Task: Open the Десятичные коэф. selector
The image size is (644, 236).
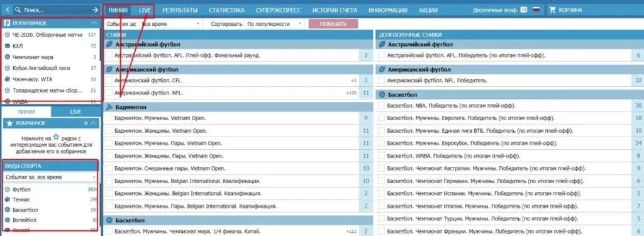Action: click(500, 10)
